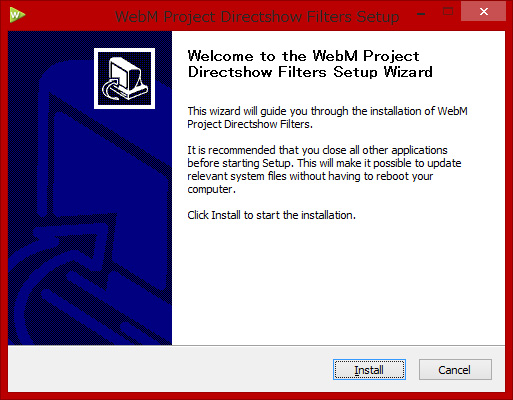Cancel the WebM filters setup
The image size is (513, 400).
(455, 369)
